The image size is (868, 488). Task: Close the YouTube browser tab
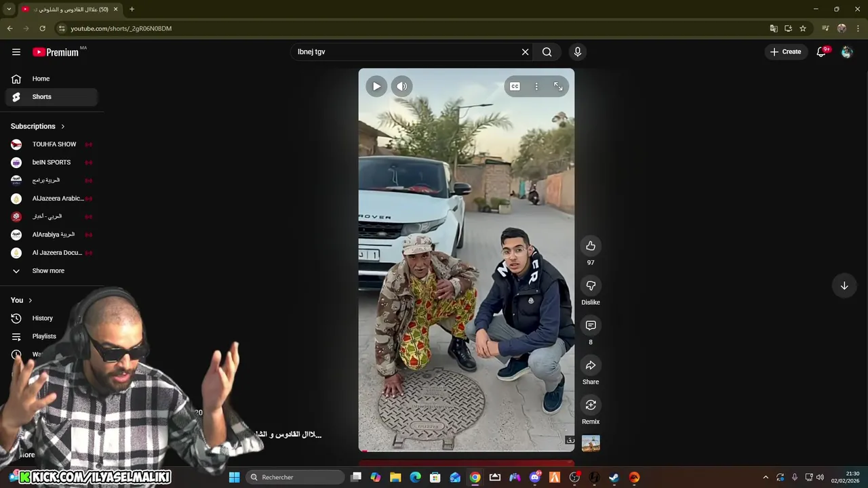(115, 9)
